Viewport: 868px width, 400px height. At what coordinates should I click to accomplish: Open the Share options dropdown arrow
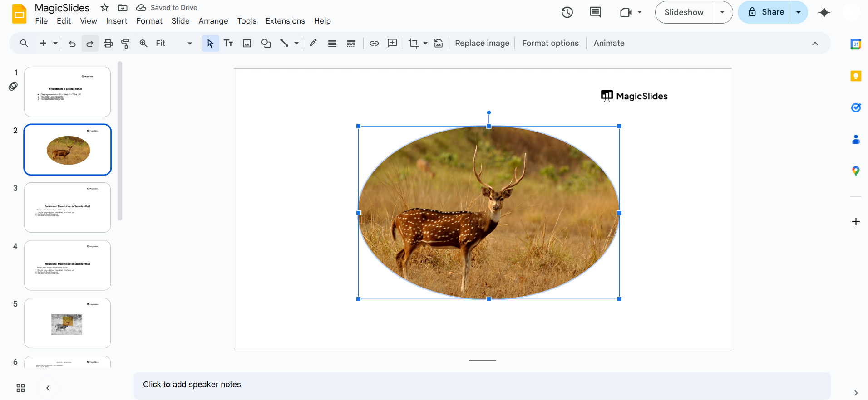pyautogui.click(x=799, y=12)
